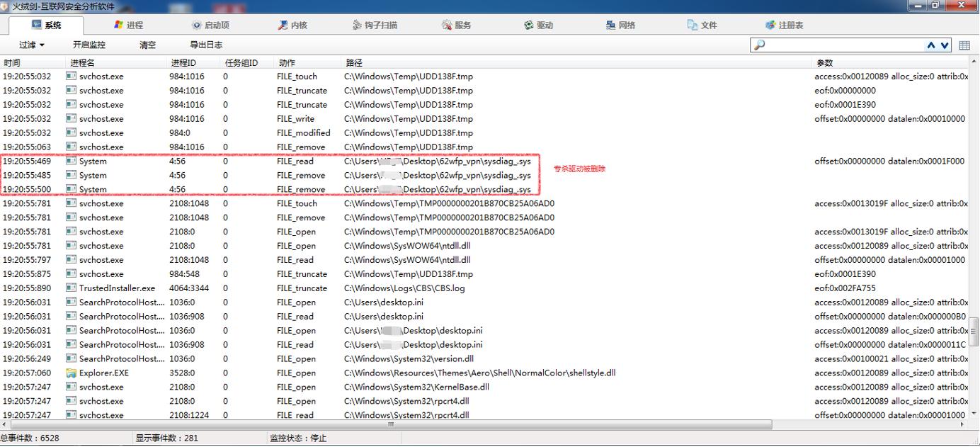Open the 进程 tab

click(128, 25)
